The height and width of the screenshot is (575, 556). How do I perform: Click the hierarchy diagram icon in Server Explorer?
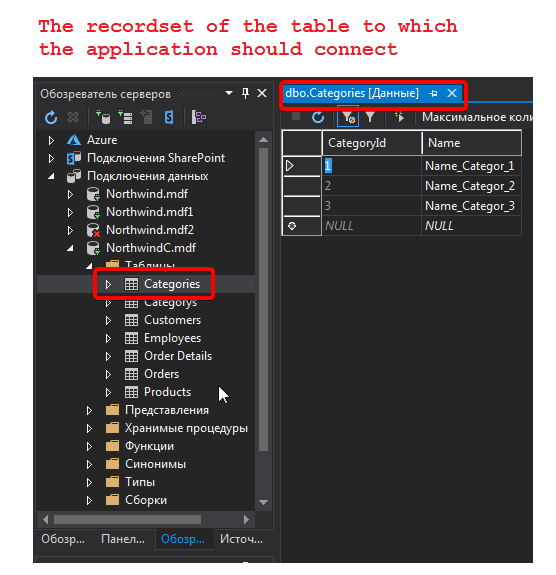pyautogui.click(x=199, y=117)
